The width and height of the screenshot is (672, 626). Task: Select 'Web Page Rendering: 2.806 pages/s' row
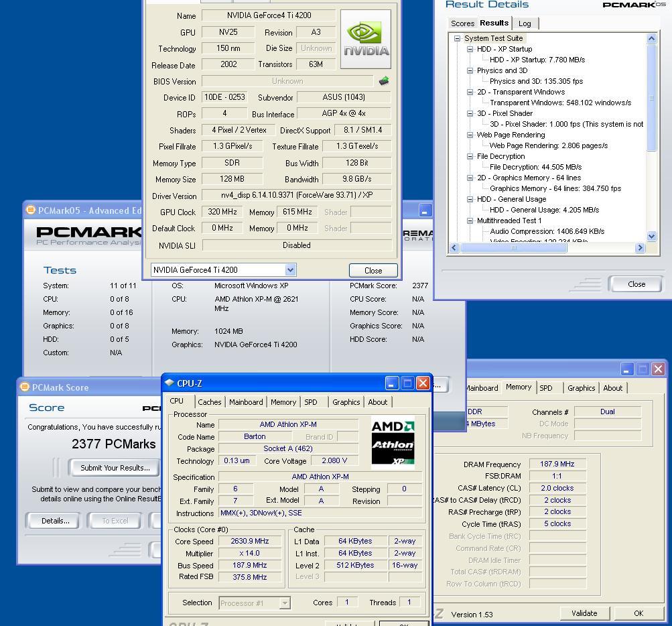(x=549, y=145)
